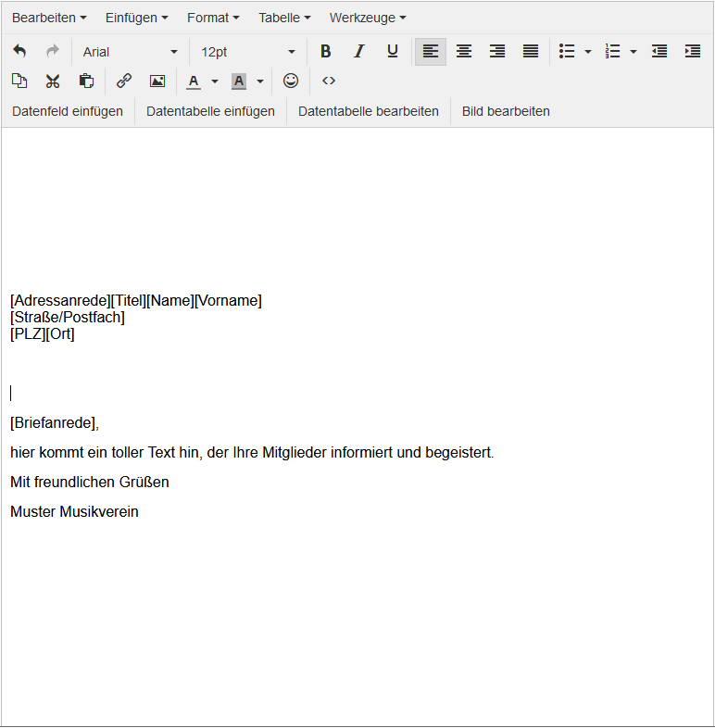Viewport: 715px width, 728px height.
Task: Open the Werkzeuge menu
Action: tap(368, 18)
